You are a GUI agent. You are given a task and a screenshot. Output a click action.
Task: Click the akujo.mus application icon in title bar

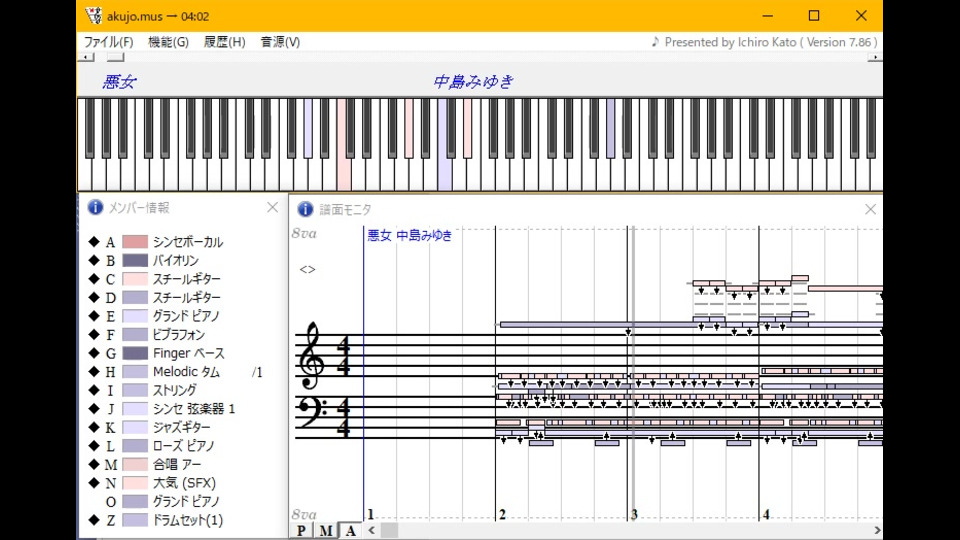[x=94, y=16]
